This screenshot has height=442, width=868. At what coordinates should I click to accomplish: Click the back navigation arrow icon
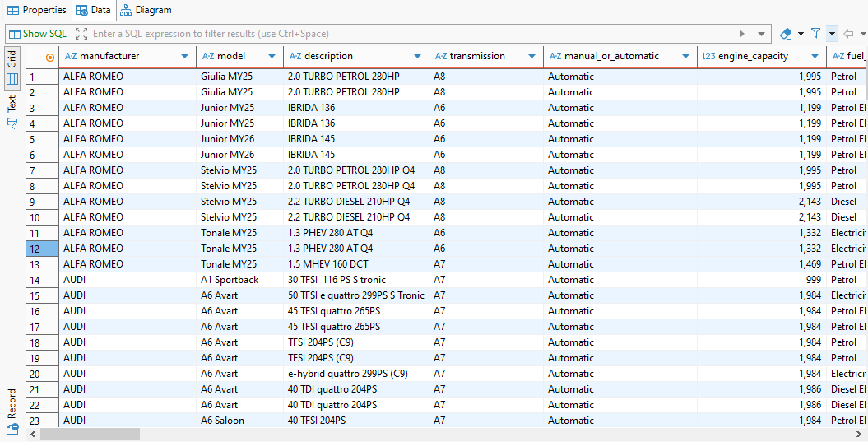[849, 34]
